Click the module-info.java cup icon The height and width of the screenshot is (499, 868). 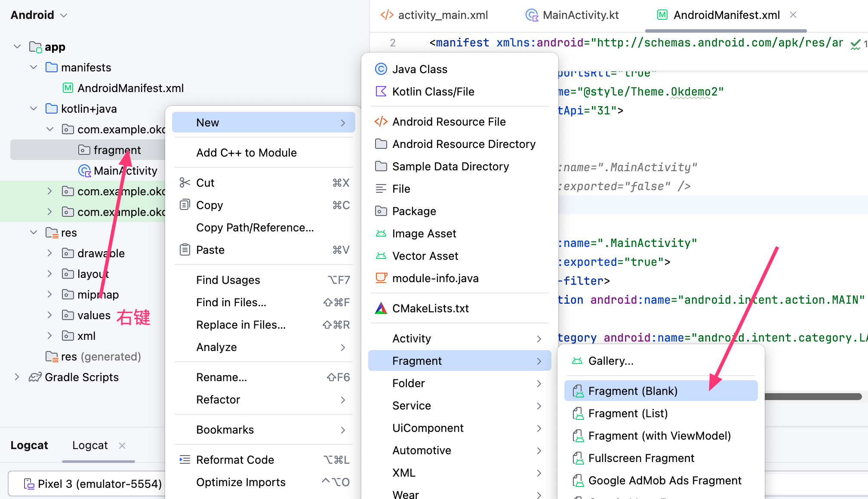(381, 278)
